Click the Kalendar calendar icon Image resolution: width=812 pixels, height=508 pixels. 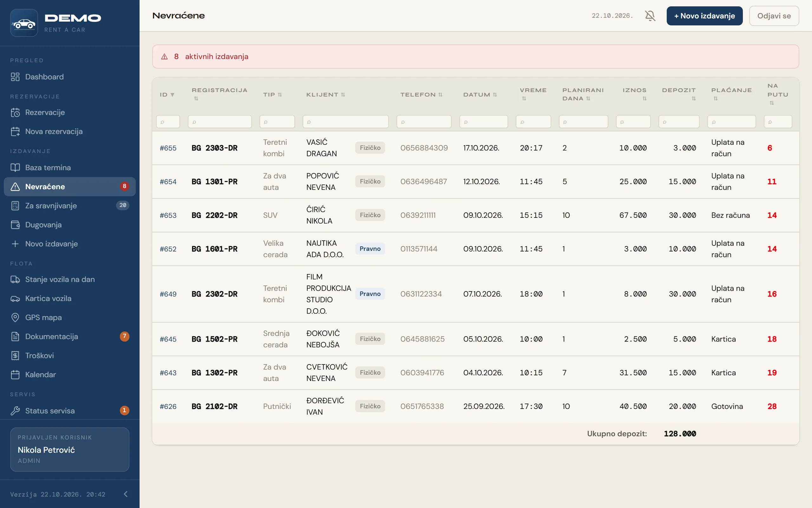click(x=15, y=374)
